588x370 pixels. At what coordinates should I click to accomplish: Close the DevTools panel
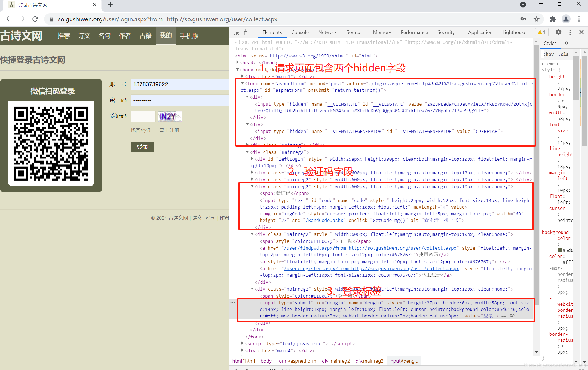tap(581, 32)
